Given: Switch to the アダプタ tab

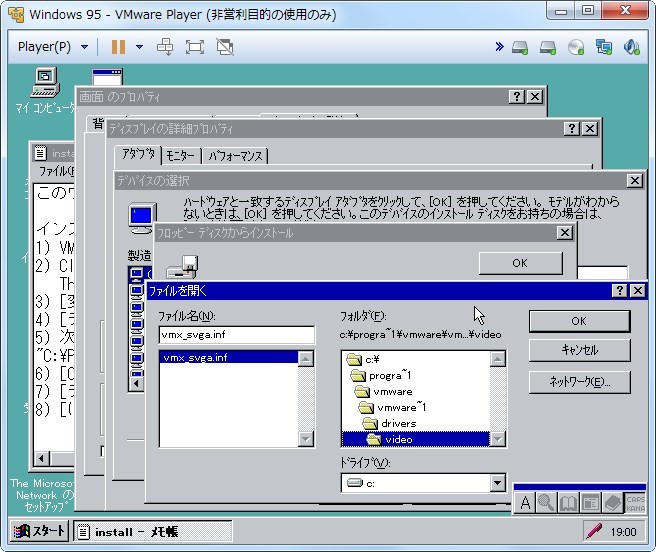Looking at the screenshot, I should point(138,155).
